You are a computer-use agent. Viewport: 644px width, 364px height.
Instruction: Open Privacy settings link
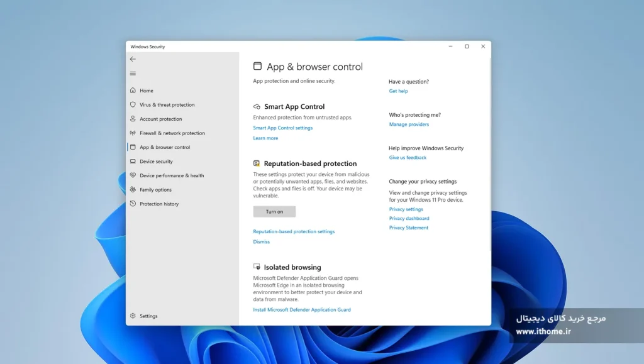point(406,209)
